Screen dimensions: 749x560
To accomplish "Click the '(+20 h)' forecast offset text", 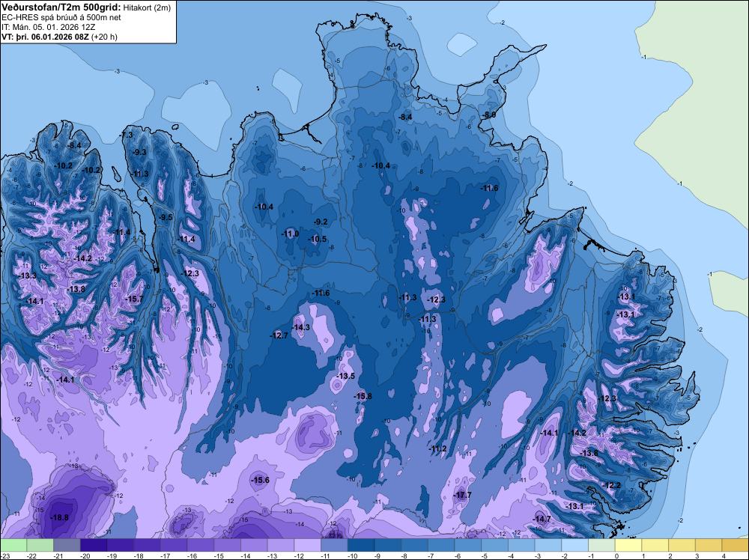I will tap(103, 36).
